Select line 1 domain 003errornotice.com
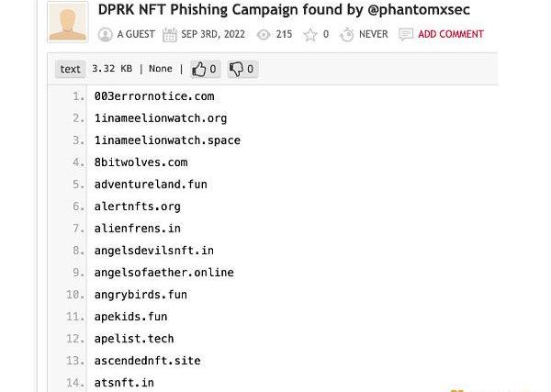The height and width of the screenshot is (392, 551). coord(153,96)
